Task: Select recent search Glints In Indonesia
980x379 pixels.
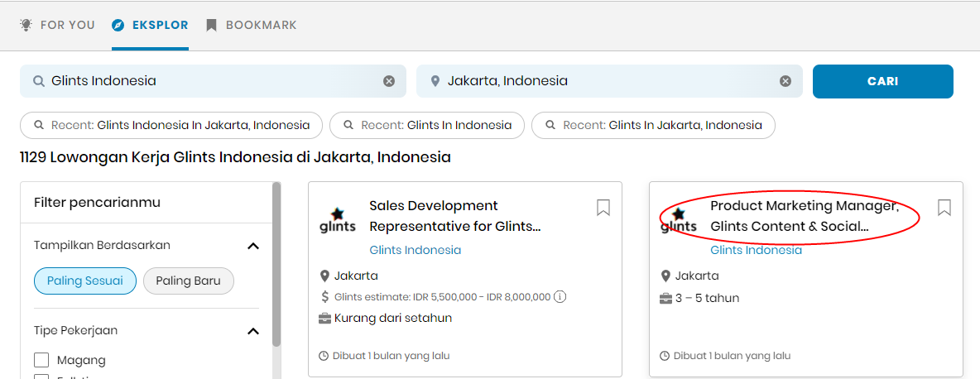Action: click(x=427, y=125)
